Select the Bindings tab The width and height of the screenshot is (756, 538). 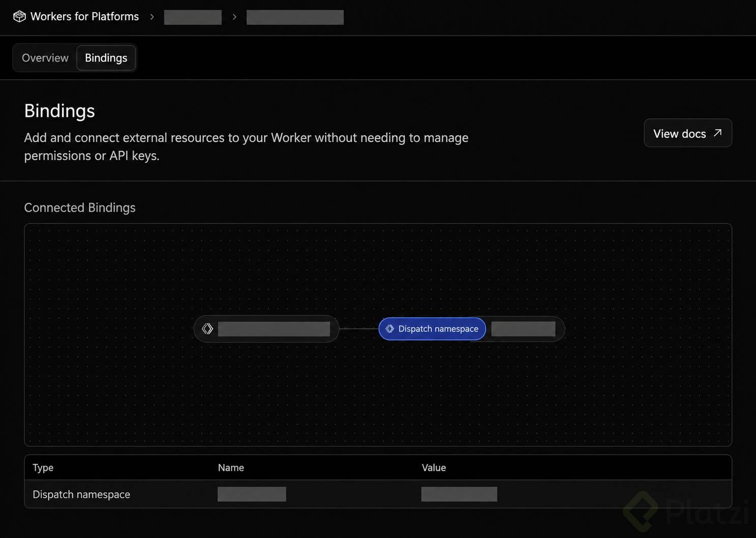[x=106, y=58]
